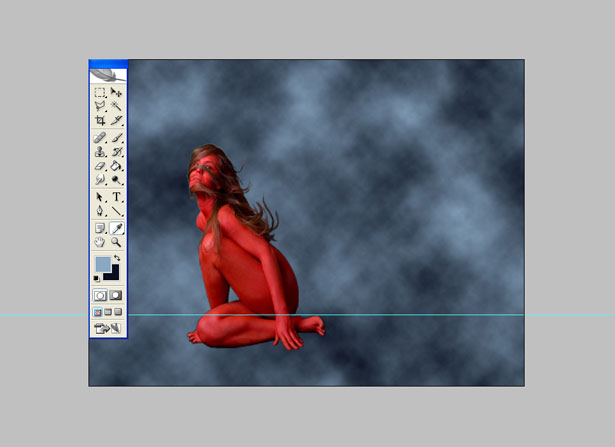Activate the Crop tool
The height and width of the screenshot is (447, 615).
click(x=100, y=120)
